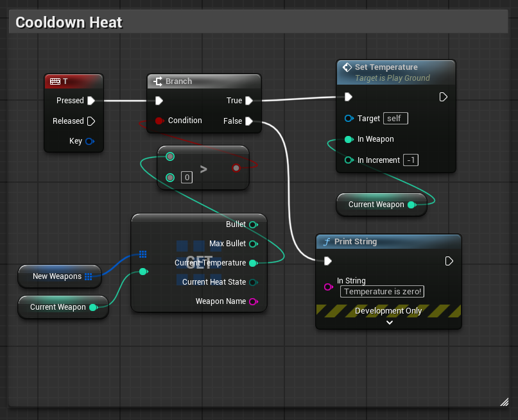Viewport: 518px width, 420px height.
Task: Select the greater-than comparison operator symbol
Action: [x=203, y=169]
